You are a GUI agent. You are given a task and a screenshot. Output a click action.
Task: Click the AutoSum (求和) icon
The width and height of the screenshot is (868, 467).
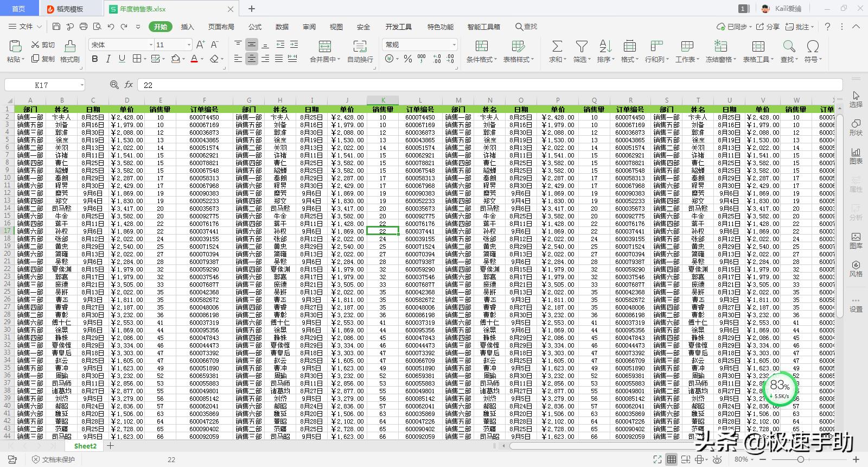pyautogui.click(x=557, y=47)
